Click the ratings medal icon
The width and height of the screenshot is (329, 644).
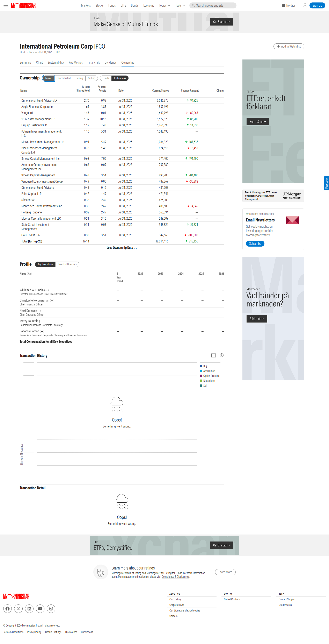click(x=101, y=572)
